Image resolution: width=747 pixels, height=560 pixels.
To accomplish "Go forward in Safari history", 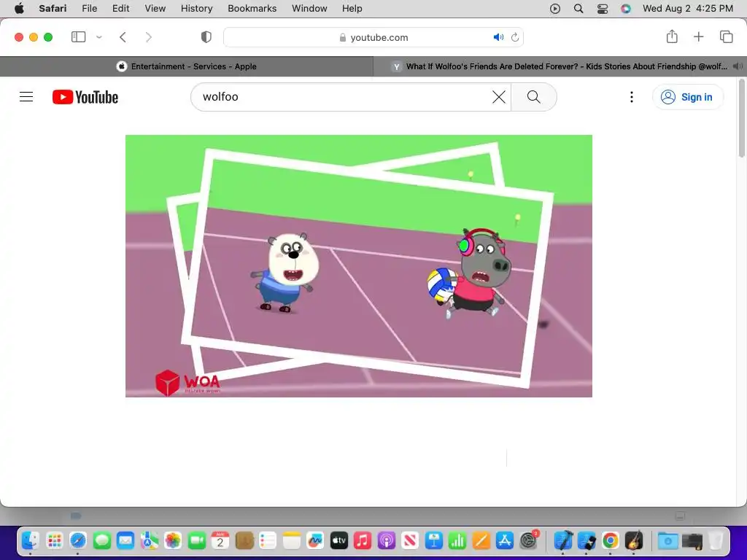I will [149, 37].
